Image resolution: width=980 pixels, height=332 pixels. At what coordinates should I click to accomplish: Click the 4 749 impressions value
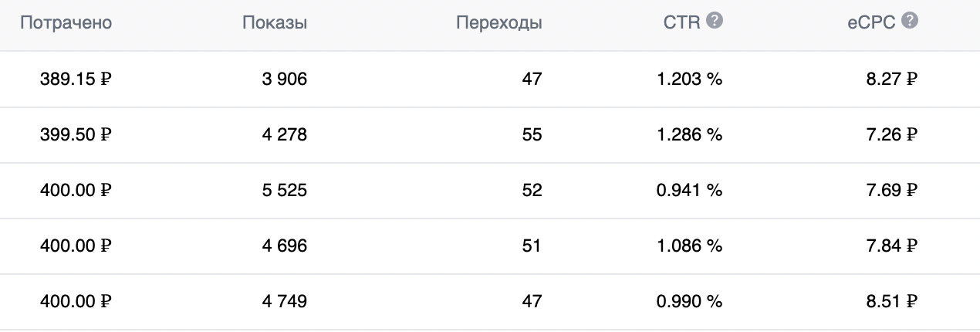pyautogui.click(x=286, y=301)
